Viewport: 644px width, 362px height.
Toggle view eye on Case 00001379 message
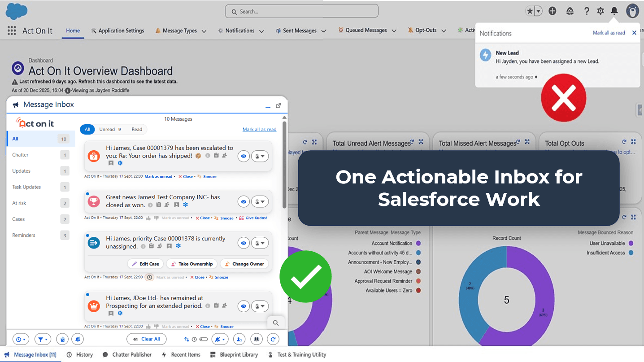pyautogui.click(x=244, y=156)
